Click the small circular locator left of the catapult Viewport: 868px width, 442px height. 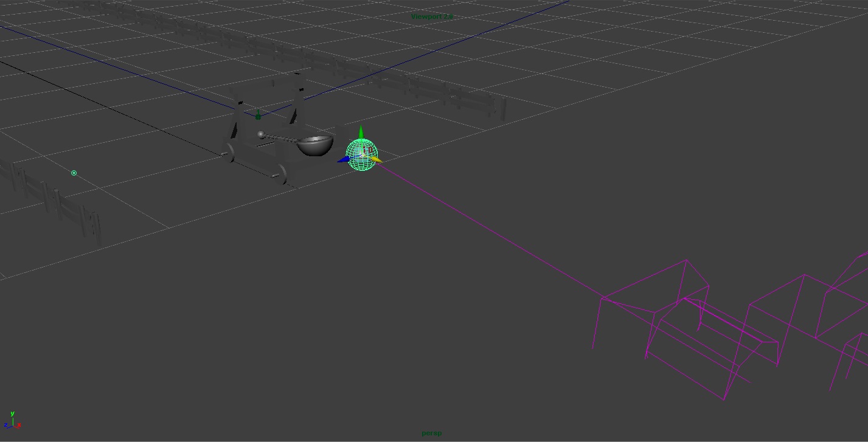(74, 173)
